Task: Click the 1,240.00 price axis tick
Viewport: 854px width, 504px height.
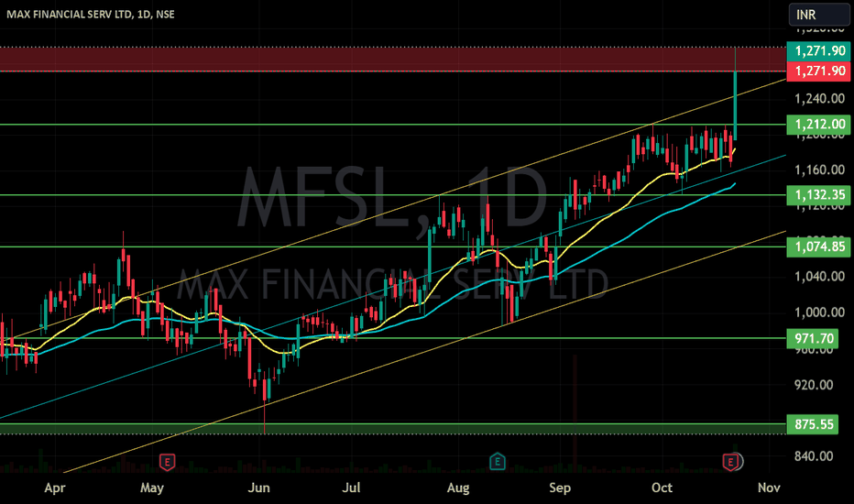Action: 820,99
